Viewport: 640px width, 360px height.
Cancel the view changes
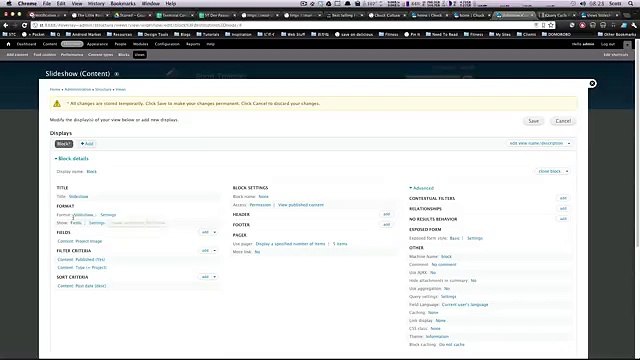point(563,121)
